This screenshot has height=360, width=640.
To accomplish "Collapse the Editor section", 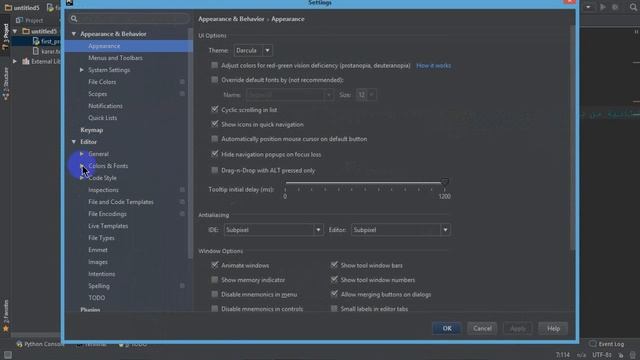I will click(74, 142).
